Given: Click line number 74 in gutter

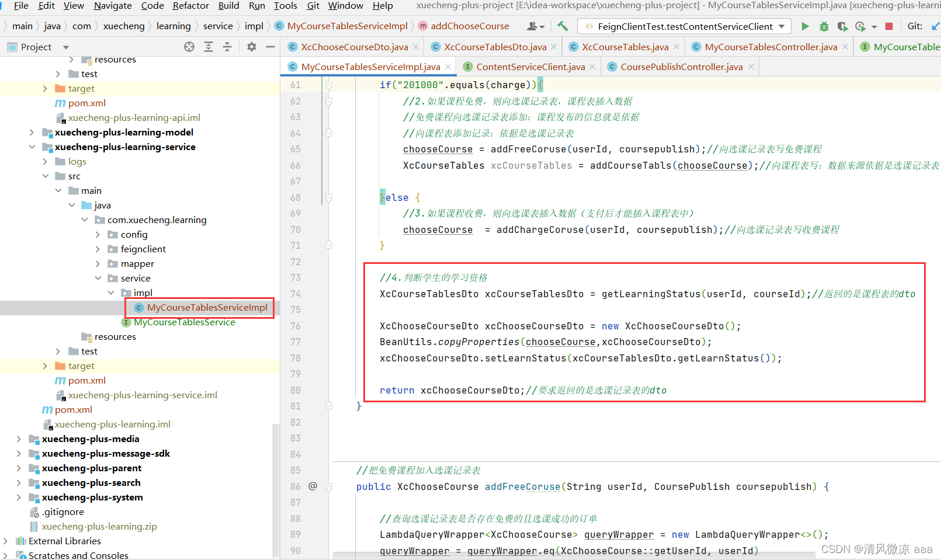Looking at the screenshot, I should (x=296, y=294).
